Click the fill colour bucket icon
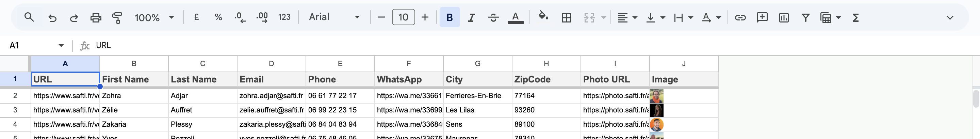 tap(543, 17)
